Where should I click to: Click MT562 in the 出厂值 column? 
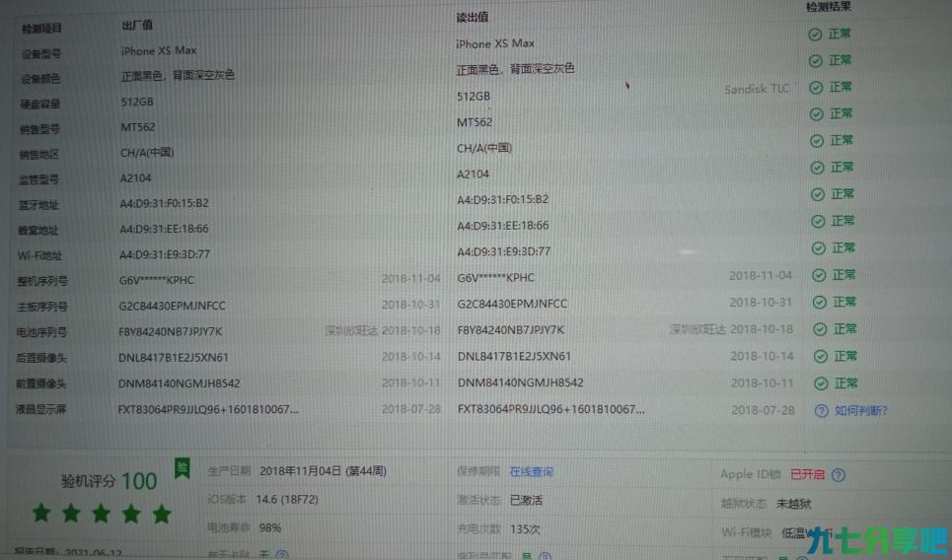pyautogui.click(x=138, y=127)
